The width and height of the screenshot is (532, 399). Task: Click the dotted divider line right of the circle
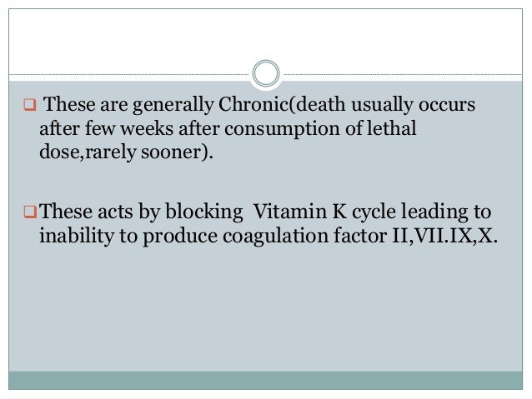(x=403, y=74)
